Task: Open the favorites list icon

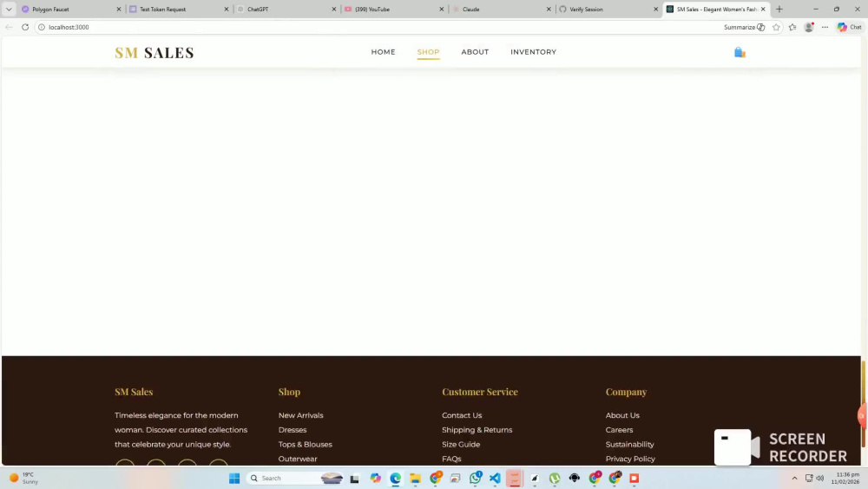Action: [x=792, y=27]
